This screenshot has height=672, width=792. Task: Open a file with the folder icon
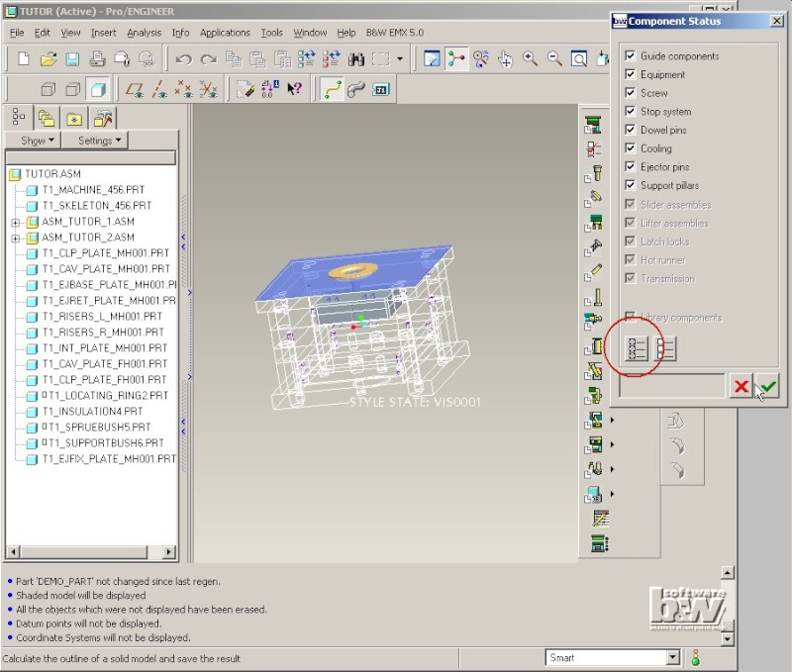point(48,59)
